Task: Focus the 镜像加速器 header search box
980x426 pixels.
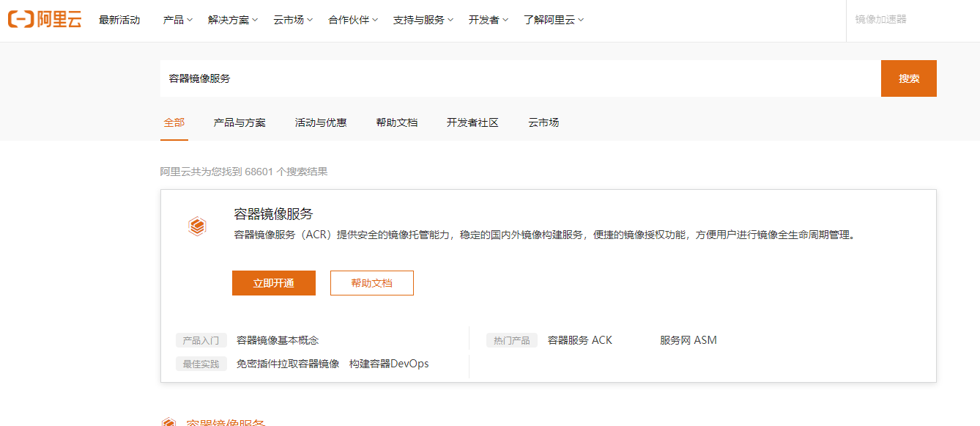Action: point(913,20)
